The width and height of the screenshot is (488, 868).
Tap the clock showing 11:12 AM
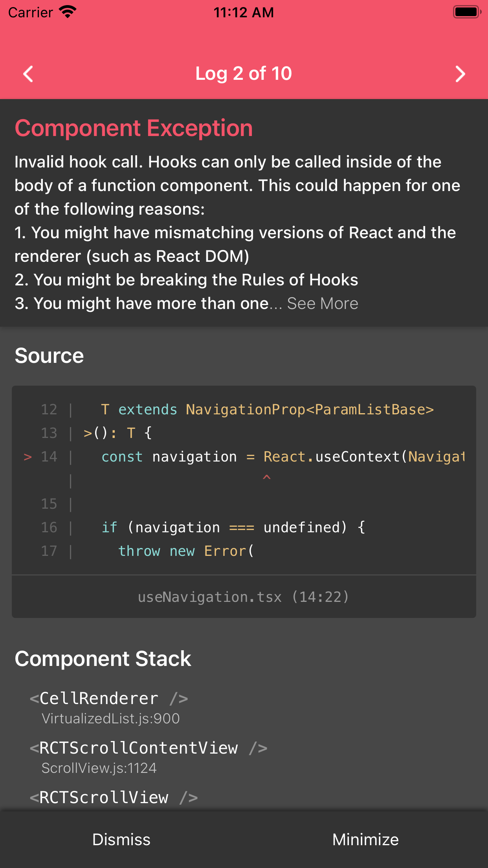[x=244, y=12]
